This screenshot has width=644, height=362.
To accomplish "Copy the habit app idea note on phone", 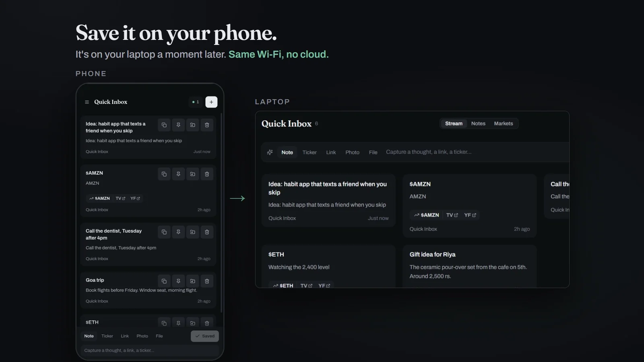I will [x=164, y=125].
